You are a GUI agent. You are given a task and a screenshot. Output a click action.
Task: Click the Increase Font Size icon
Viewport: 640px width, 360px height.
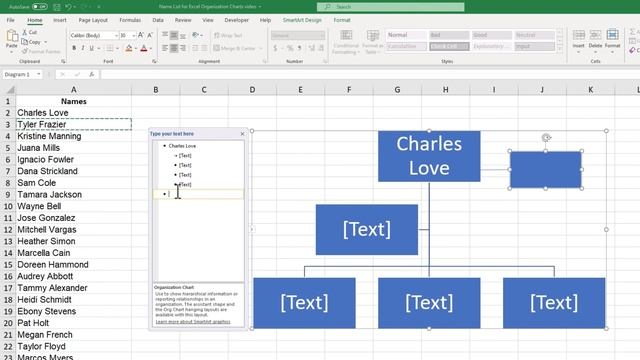(141, 36)
